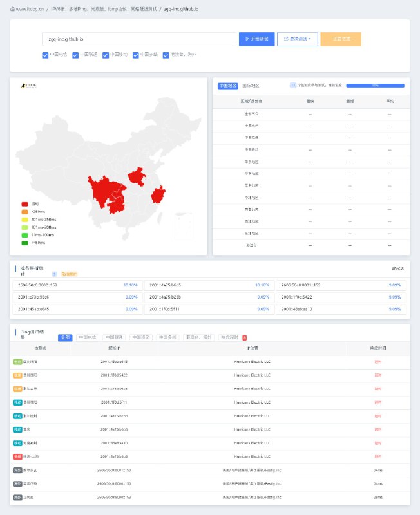The width and height of the screenshot is (420, 515).
Task: Click the 联通 tag on the 贵州贵阳 row
Action: click(17, 375)
